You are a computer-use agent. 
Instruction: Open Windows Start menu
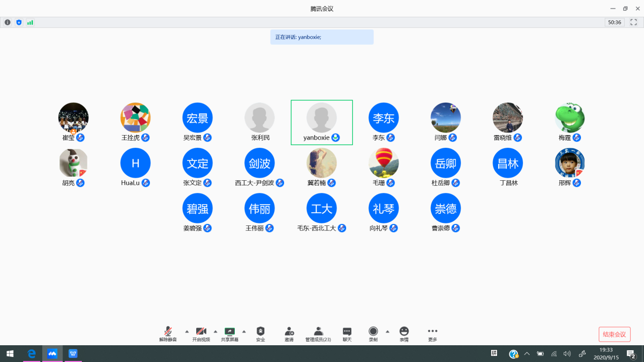point(10,353)
